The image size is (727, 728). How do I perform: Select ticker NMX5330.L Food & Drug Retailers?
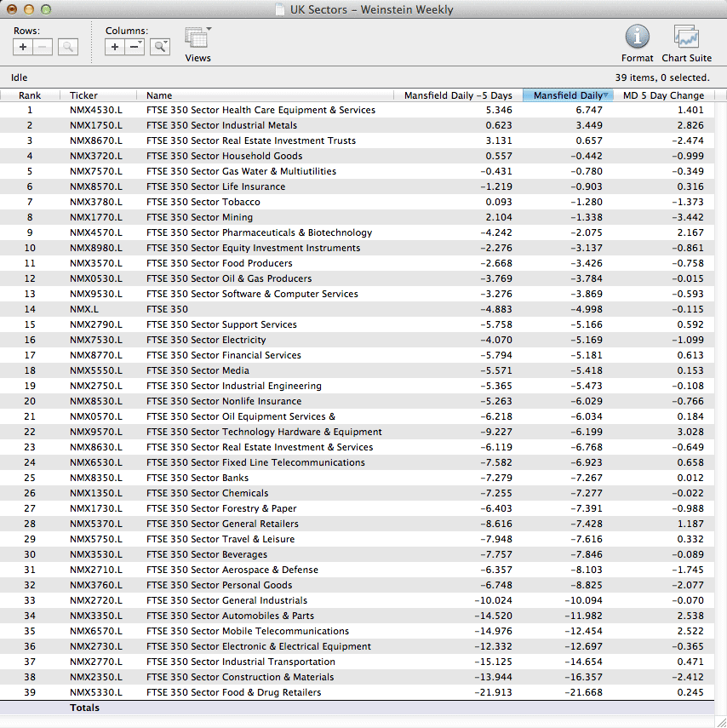[95, 692]
